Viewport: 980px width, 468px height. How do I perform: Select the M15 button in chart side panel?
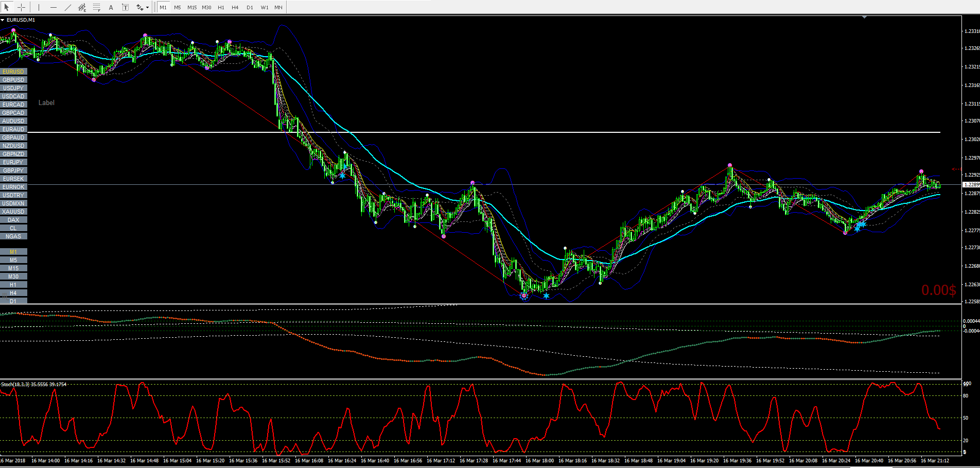(13, 268)
